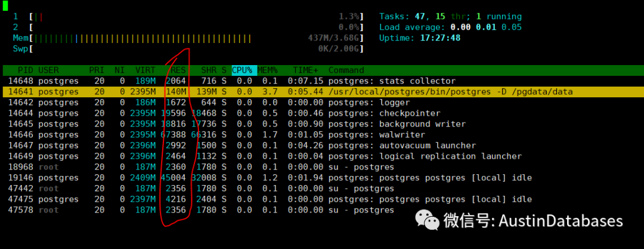The height and width of the screenshot is (249, 644).
Task: Click the 19596 RES value for checkpointer
Action: point(174,113)
